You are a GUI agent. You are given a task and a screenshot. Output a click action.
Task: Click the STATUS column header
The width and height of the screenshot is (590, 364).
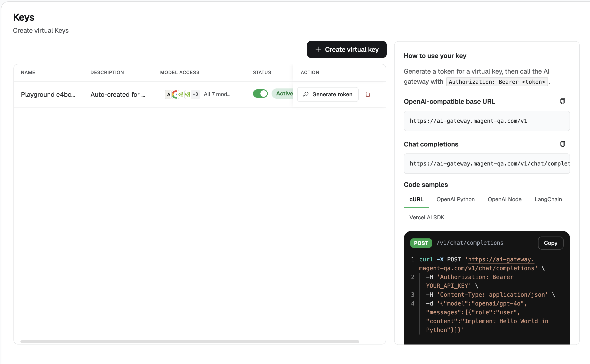(x=262, y=72)
